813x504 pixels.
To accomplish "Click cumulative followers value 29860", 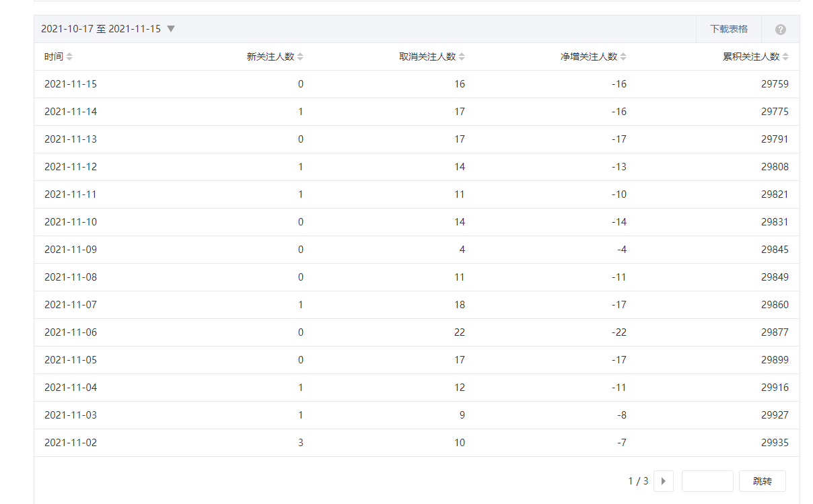I will point(775,305).
